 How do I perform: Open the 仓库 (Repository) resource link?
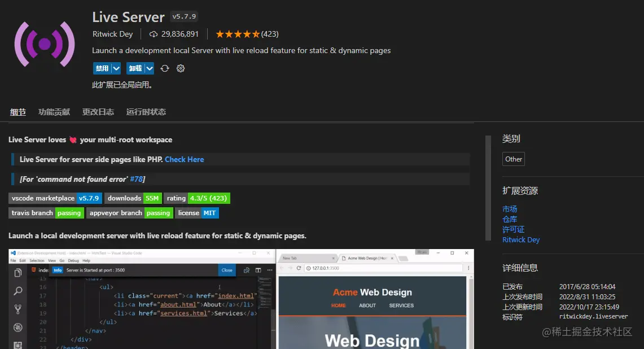tap(510, 220)
